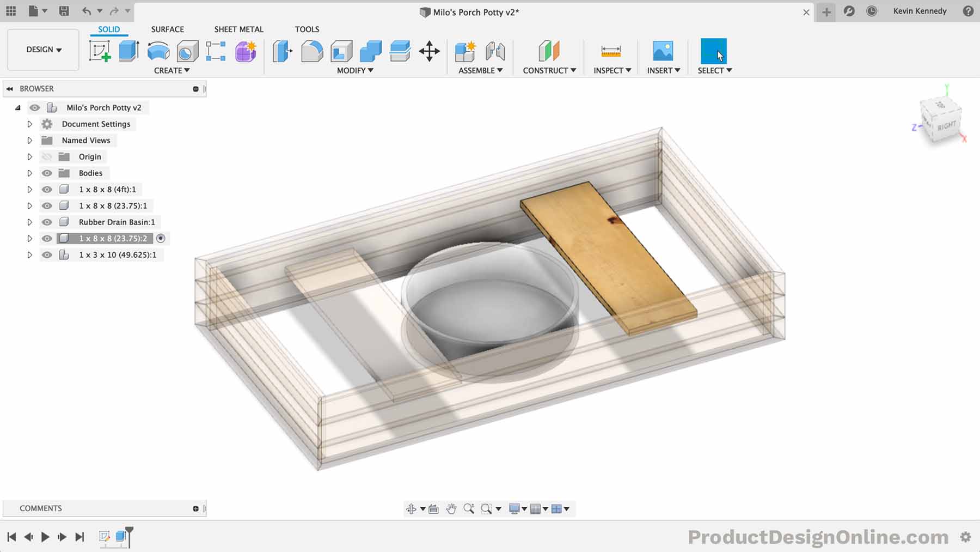Select the Extrude tool
The width and height of the screenshot is (980, 552).
coord(128,51)
